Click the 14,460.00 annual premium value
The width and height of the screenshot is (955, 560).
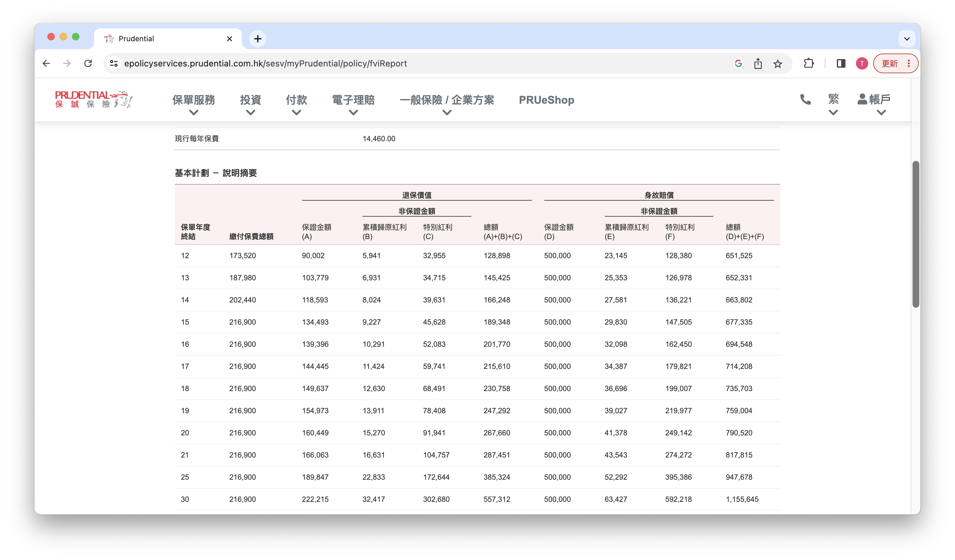pos(379,139)
